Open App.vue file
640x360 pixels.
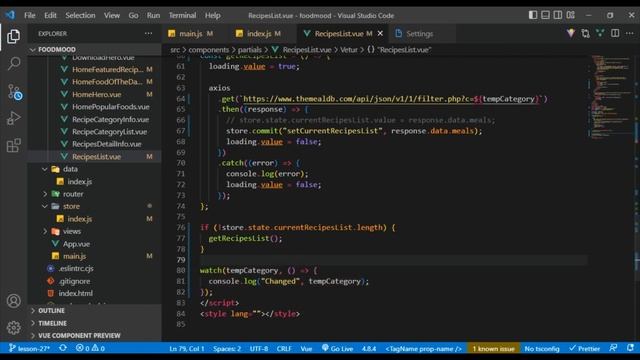pyautogui.click(x=76, y=244)
